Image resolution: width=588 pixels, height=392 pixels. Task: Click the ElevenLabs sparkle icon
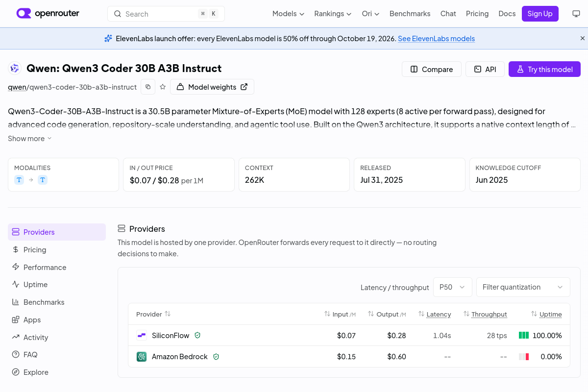click(x=108, y=38)
